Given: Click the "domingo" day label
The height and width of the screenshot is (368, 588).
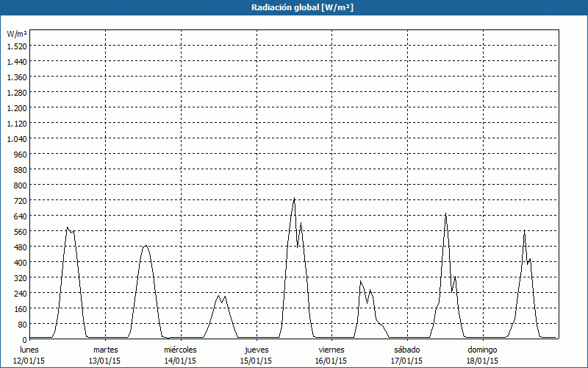Looking at the screenshot, I should pyautogui.click(x=483, y=350).
